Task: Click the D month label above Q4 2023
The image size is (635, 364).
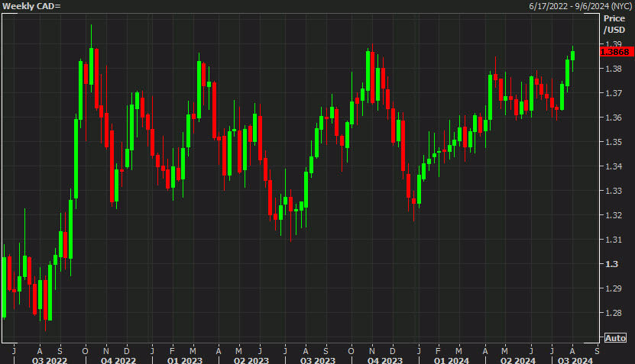Action: [x=392, y=351]
